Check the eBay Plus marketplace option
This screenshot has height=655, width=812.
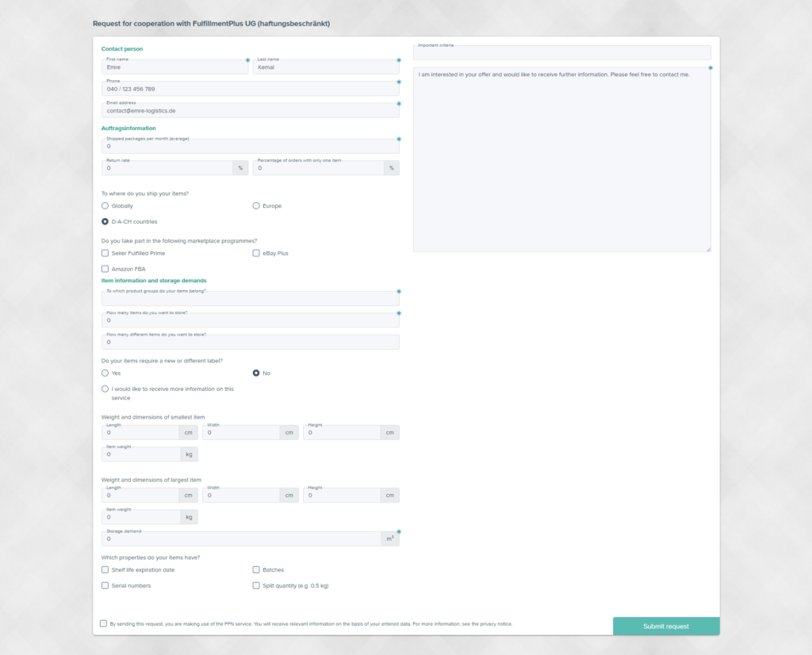pyautogui.click(x=256, y=252)
